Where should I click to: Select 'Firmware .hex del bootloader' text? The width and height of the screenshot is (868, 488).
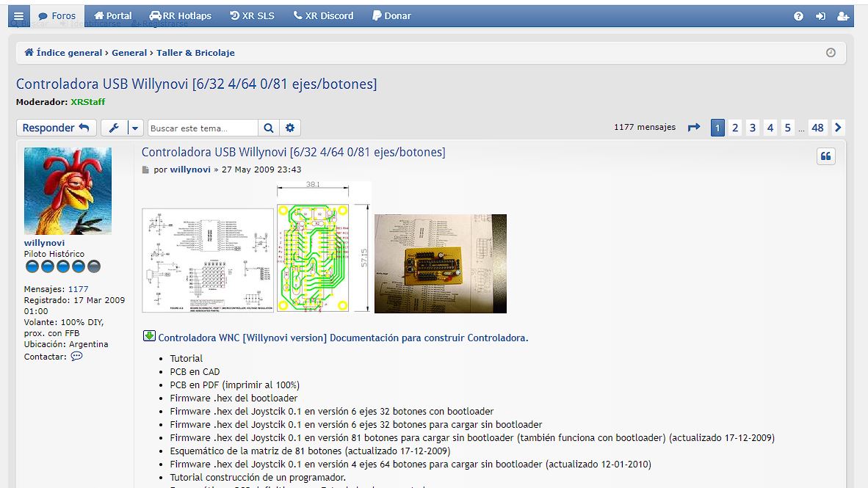click(234, 398)
